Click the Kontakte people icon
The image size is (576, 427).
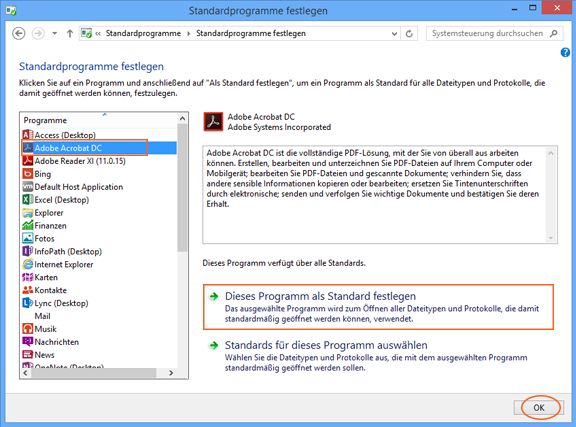(28, 290)
